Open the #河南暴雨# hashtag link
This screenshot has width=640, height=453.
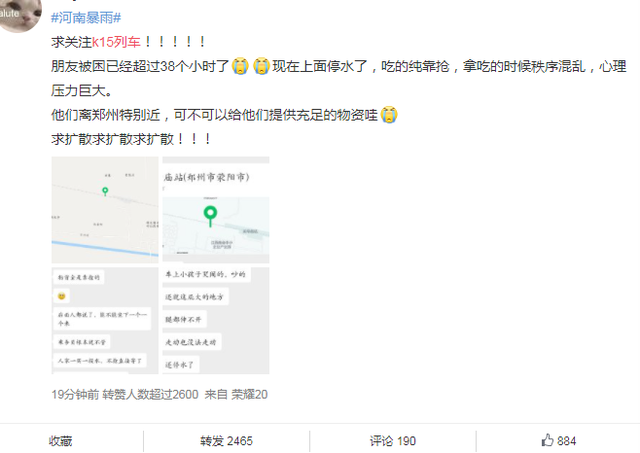86,18
